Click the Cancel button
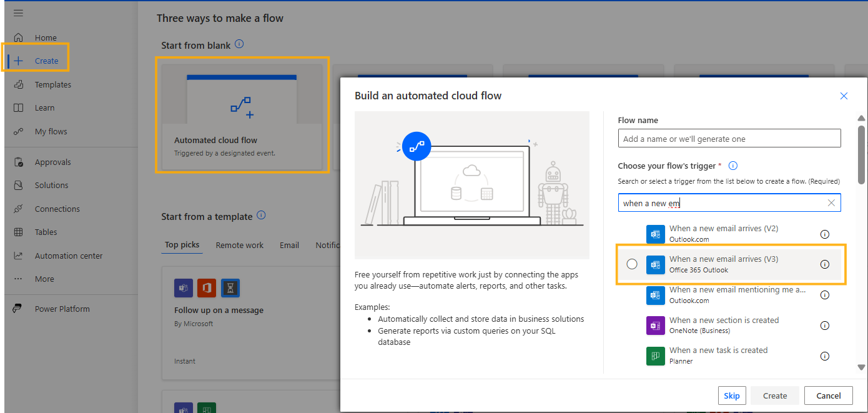 (x=829, y=396)
